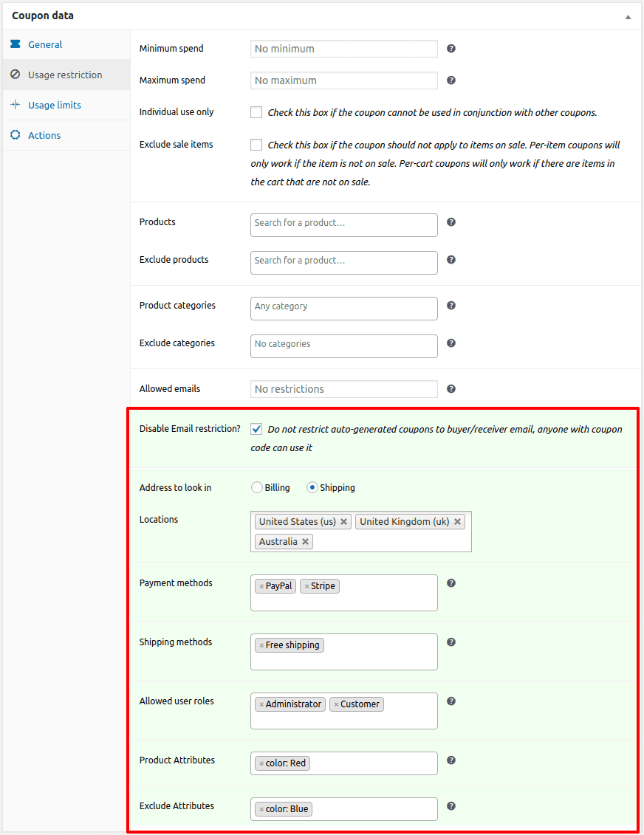The width and height of the screenshot is (644, 835).
Task: Focus the Minimum spend field
Action: pos(344,49)
